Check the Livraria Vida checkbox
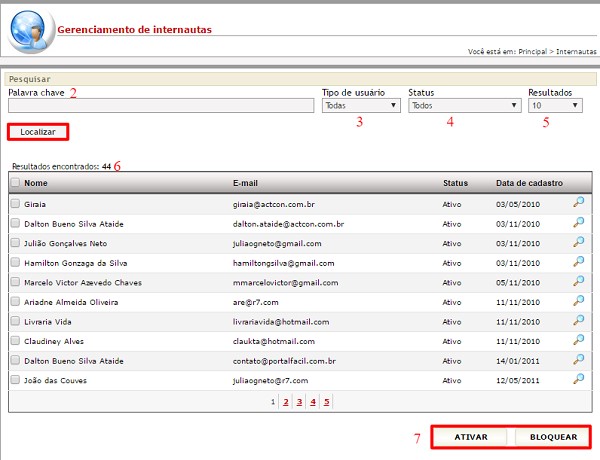The width and height of the screenshot is (600, 460). [x=15, y=321]
